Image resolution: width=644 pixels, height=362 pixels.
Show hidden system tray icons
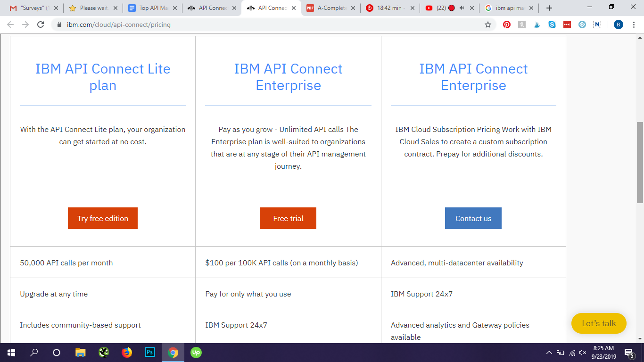pyautogui.click(x=549, y=353)
